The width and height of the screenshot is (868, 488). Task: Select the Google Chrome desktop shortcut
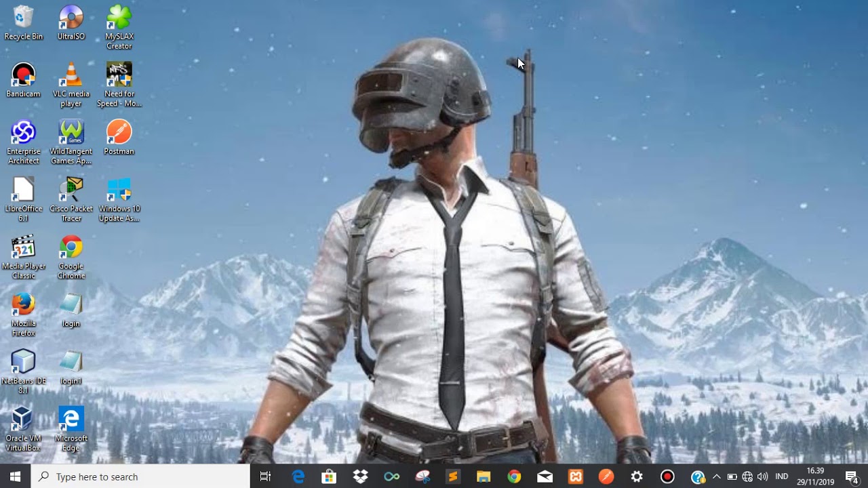(x=71, y=258)
